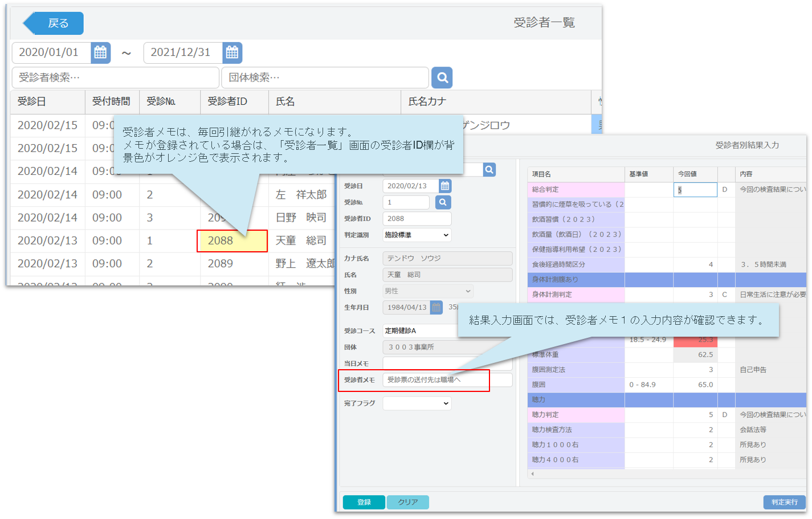Click the クリア clear button
Viewport: 812px width, 519px height.
pos(408,502)
